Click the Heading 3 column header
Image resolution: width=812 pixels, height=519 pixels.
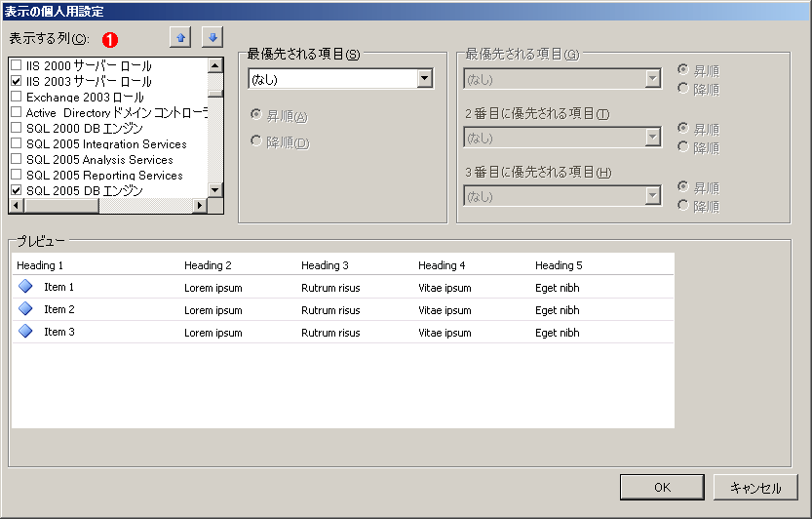(x=325, y=265)
